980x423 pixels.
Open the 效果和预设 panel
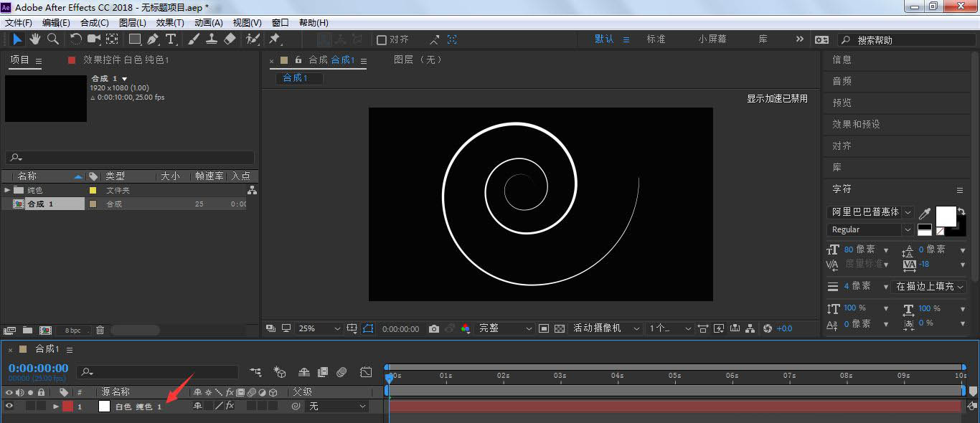click(856, 124)
